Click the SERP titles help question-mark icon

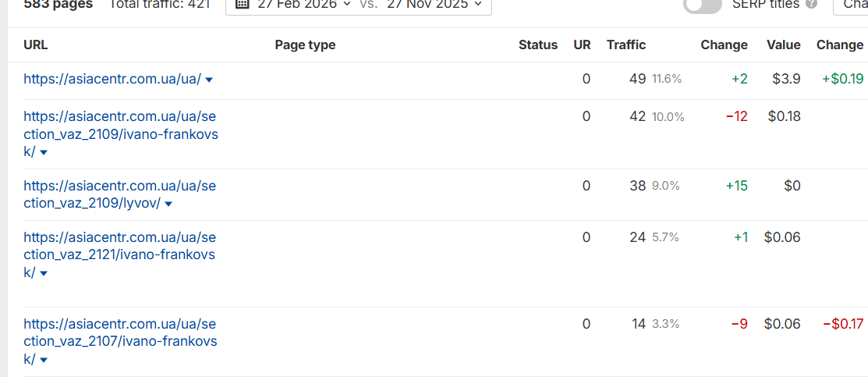coord(811,4)
